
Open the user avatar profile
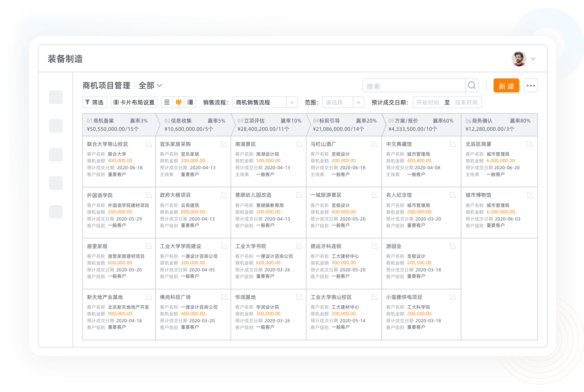519,59
